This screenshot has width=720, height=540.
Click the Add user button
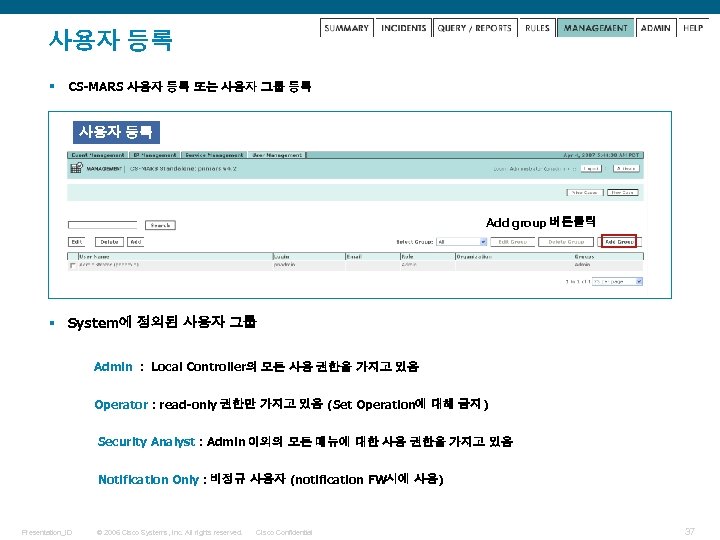point(135,242)
